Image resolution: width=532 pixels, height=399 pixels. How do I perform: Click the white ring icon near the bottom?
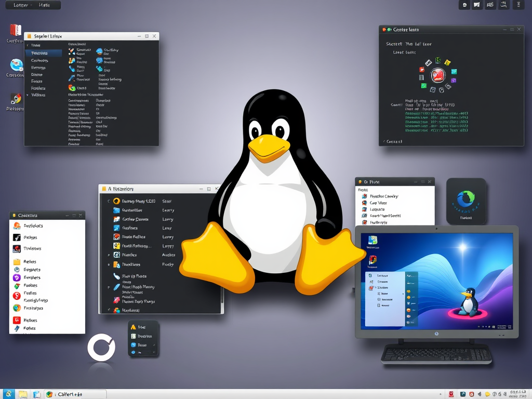tap(101, 348)
